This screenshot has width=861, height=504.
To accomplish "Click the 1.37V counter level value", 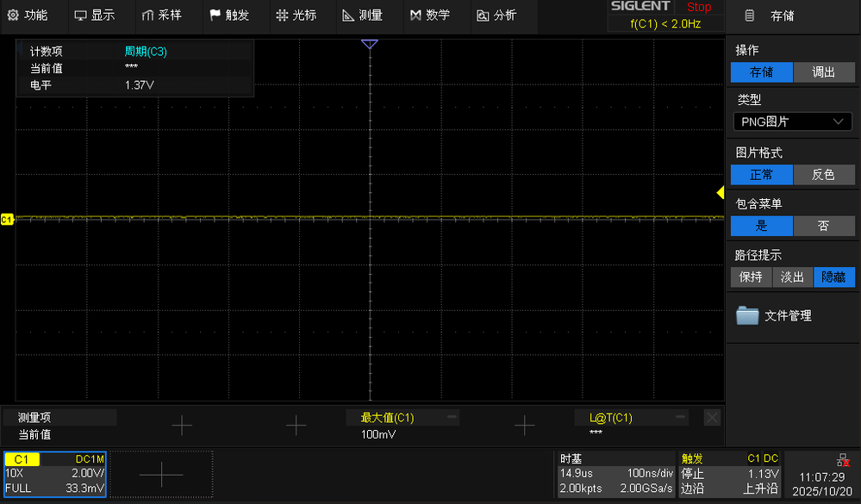I will pyautogui.click(x=139, y=85).
